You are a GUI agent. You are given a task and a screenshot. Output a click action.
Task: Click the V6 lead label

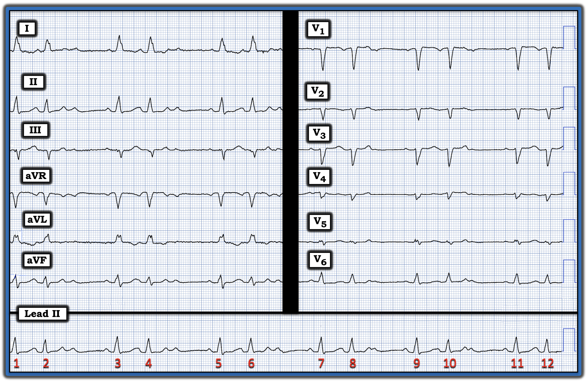tap(320, 260)
